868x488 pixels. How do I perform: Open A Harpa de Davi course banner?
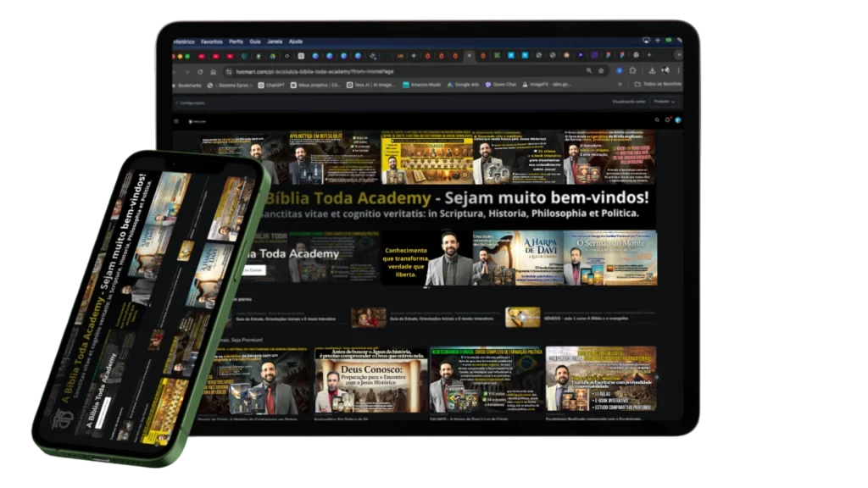[518, 258]
